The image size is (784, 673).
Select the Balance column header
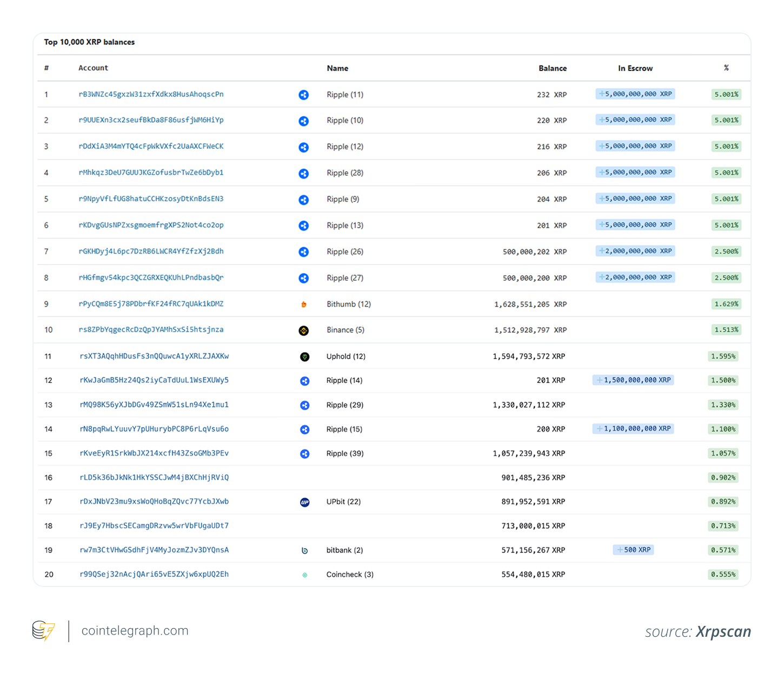(552, 68)
